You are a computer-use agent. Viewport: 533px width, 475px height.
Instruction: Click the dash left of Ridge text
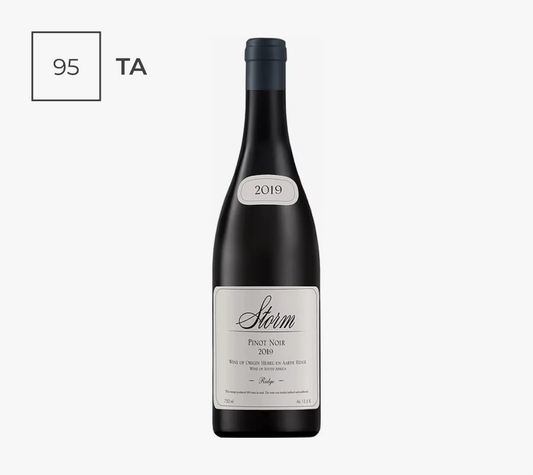(253, 381)
